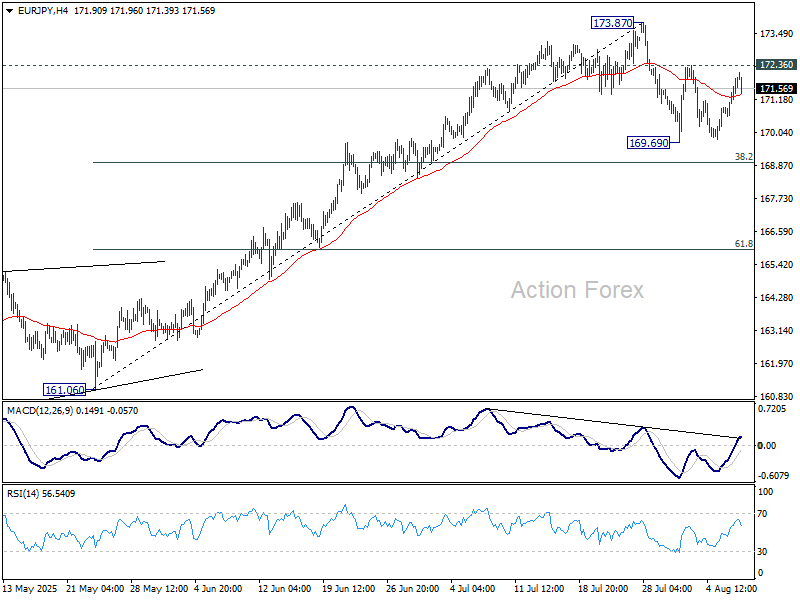800x600 pixels.
Task: Click the 19 Jun 12:00 time marker
Action: 347,590
